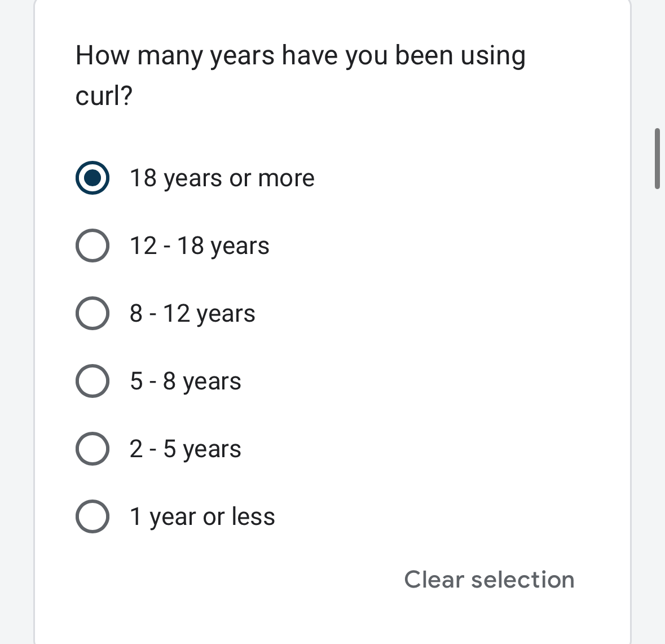Click the vertical scrollbar thumb
The height and width of the screenshot is (644, 665).
pos(657,159)
